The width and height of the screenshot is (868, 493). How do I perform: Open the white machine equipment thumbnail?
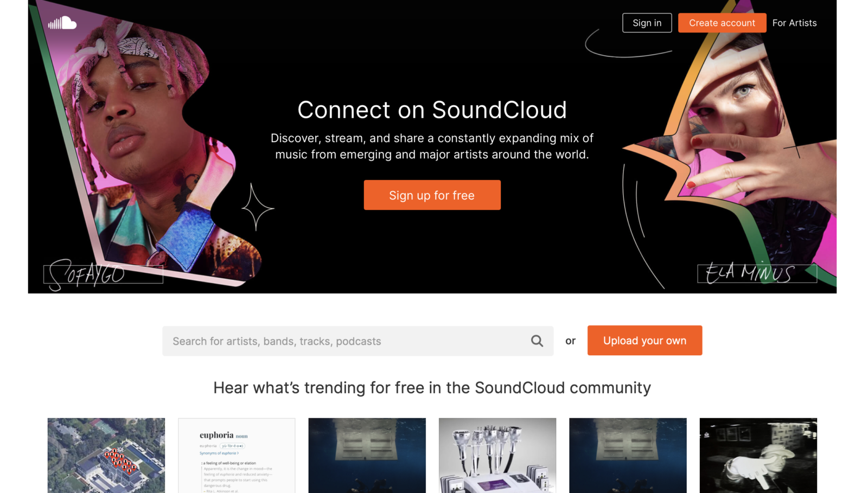[497, 456]
